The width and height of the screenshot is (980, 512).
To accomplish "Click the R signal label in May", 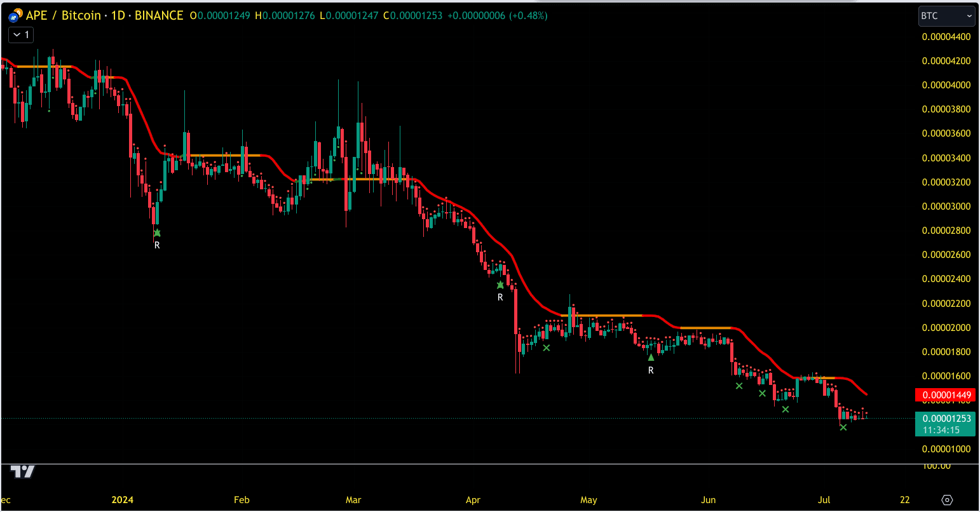I will tap(651, 370).
